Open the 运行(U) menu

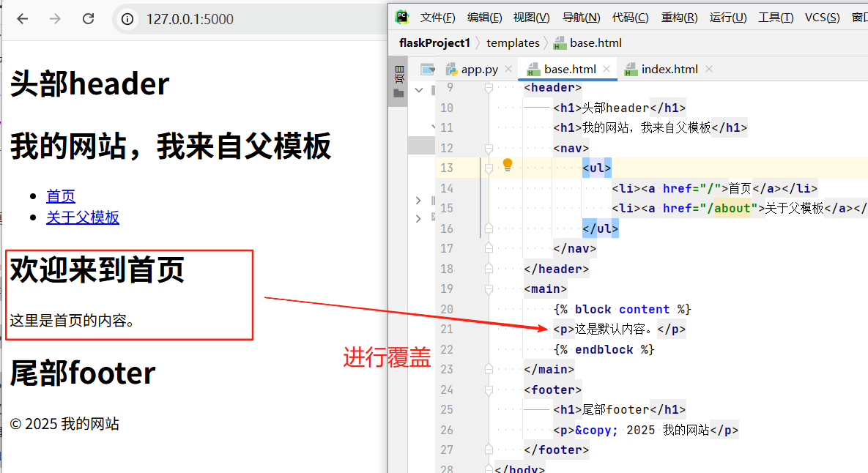[x=728, y=18]
